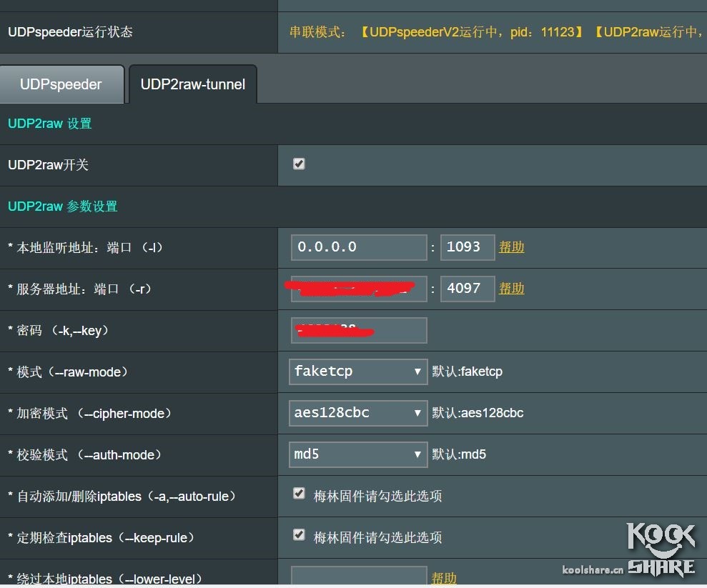Click the redacted server address field
This screenshot has width=707, height=588.
pos(358,289)
